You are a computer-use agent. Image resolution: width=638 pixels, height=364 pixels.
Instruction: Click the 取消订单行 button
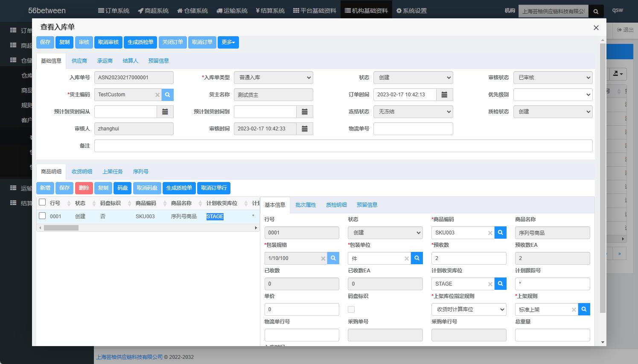click(x=214, y=188)
